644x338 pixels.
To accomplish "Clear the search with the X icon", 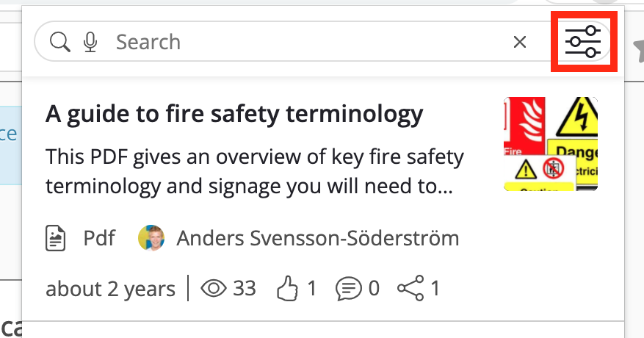I will [x=520, y=42].
